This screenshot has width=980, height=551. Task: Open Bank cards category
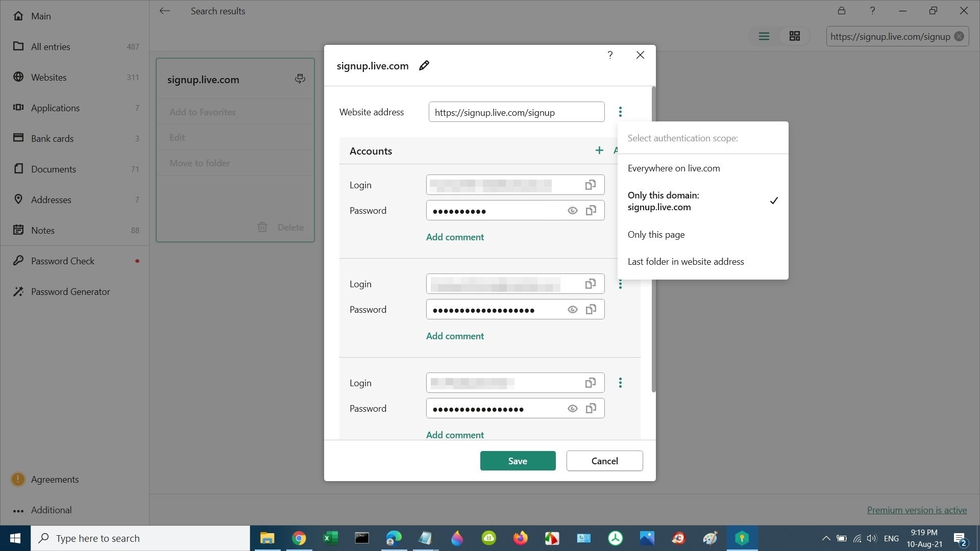pyautogui.click(x=75, y=138)
